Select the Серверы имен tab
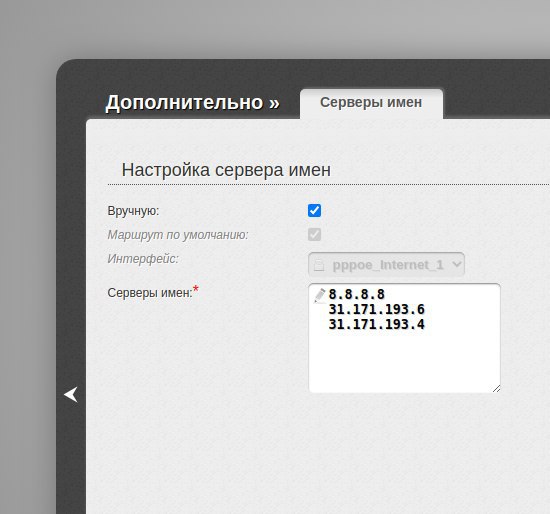 coord(371,103)
